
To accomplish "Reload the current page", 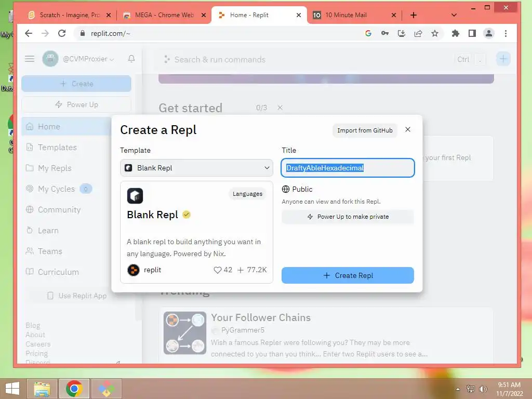I will (62, 33).
